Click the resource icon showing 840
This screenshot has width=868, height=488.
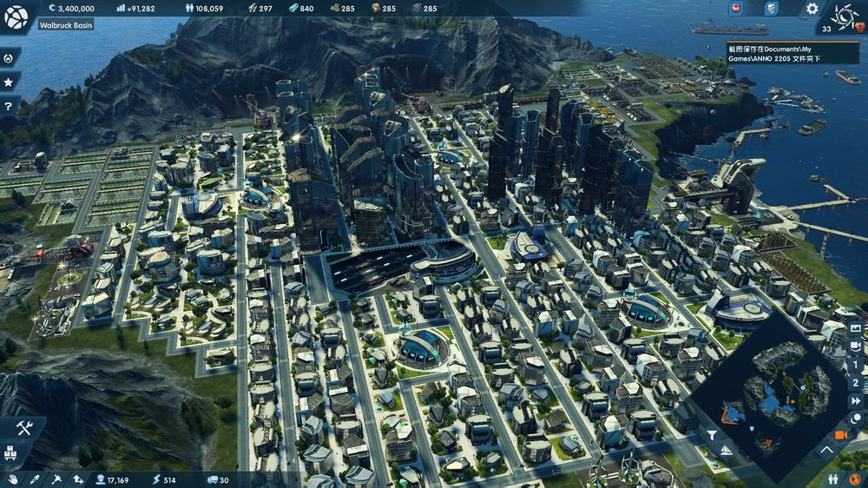click(x=293, y=9)
